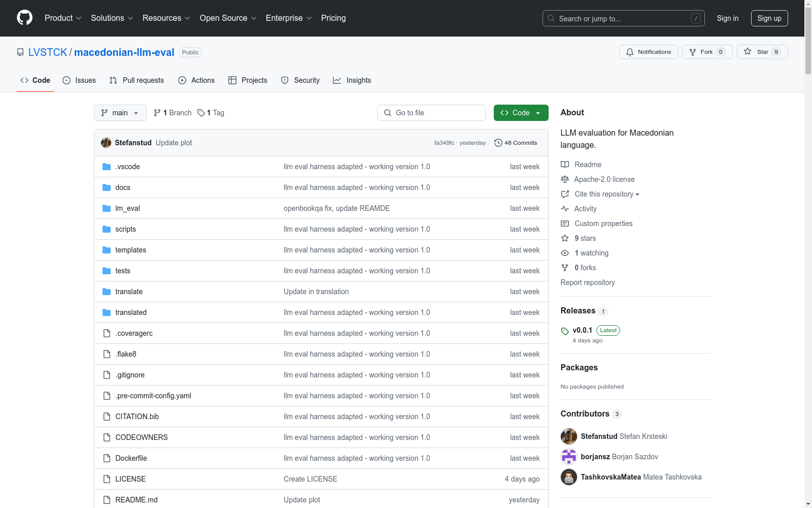Screen dimensions: 812x508
Task: Click the Dockerfile file icon
Action: click(107, 458)
